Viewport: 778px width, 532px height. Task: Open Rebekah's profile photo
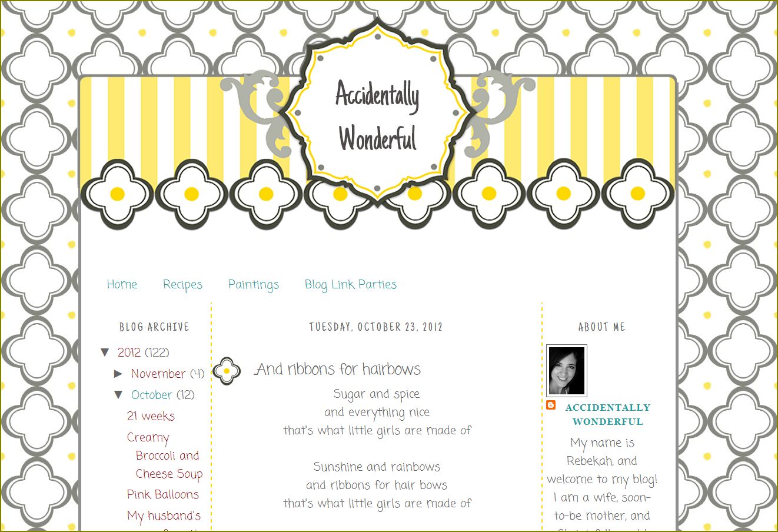point(567,371)
